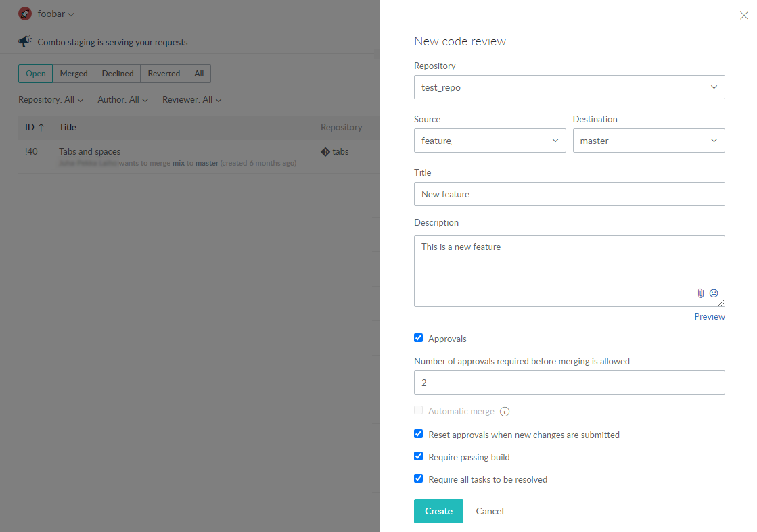Click the attachment paperclip icon in Description
Viewport: 757px width, 532px height.
(x=700, y=293)
